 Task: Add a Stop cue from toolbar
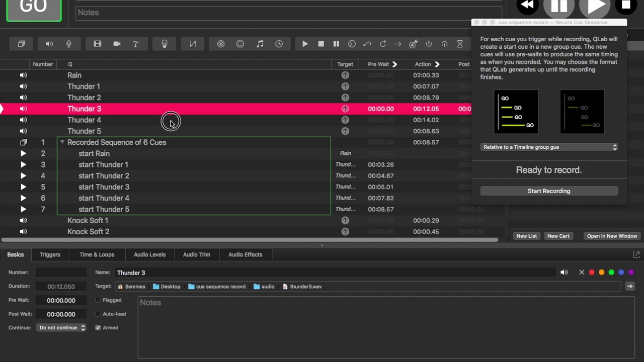(x=321, y=44)
